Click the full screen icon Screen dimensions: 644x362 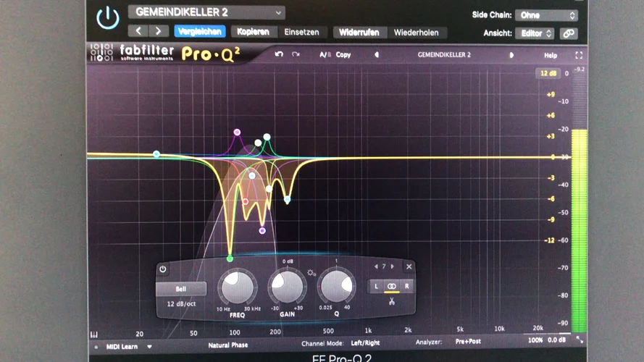pyautogui.click(x=579, y=55)
